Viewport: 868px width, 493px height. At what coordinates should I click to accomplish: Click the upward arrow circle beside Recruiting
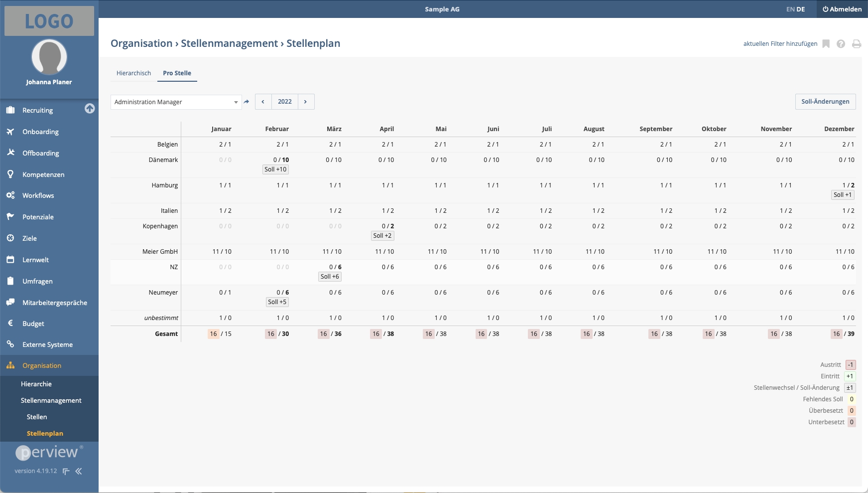90,109
